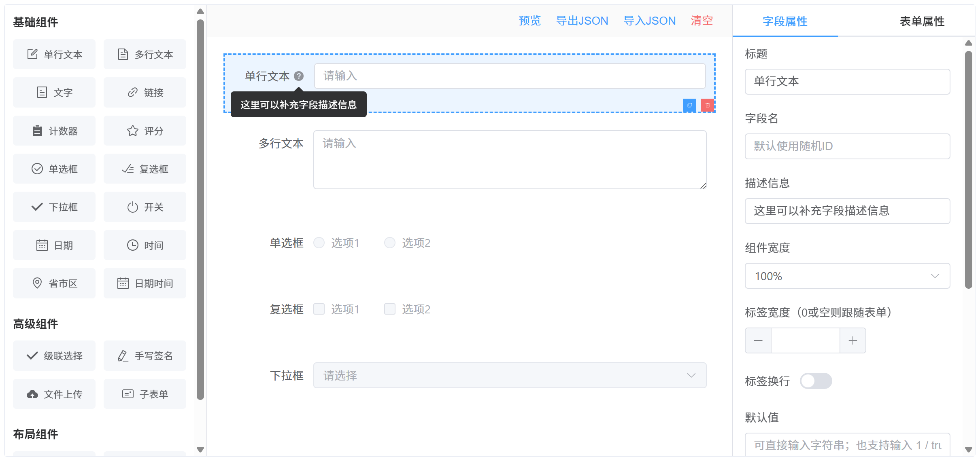Screen dimensions: 980x463
Task: Click plus button on label width stepper
Action: pyautogui.click(x=852, y=340)
